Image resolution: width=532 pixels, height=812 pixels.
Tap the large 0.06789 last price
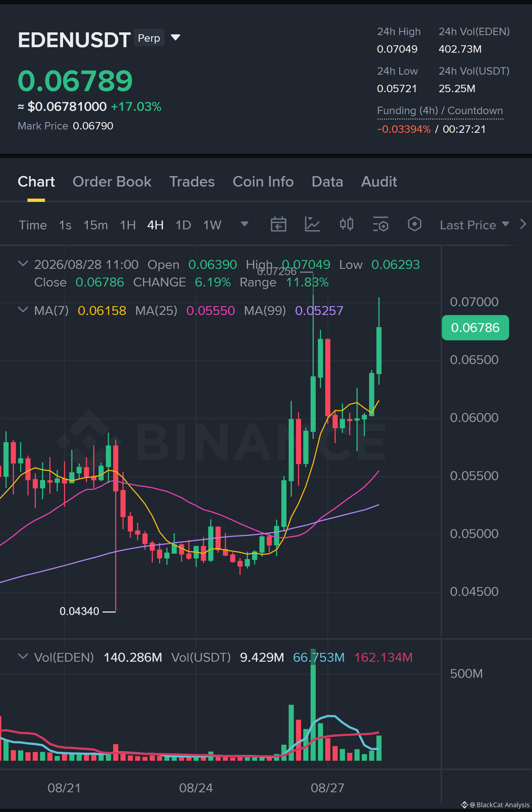click(75, 81)
